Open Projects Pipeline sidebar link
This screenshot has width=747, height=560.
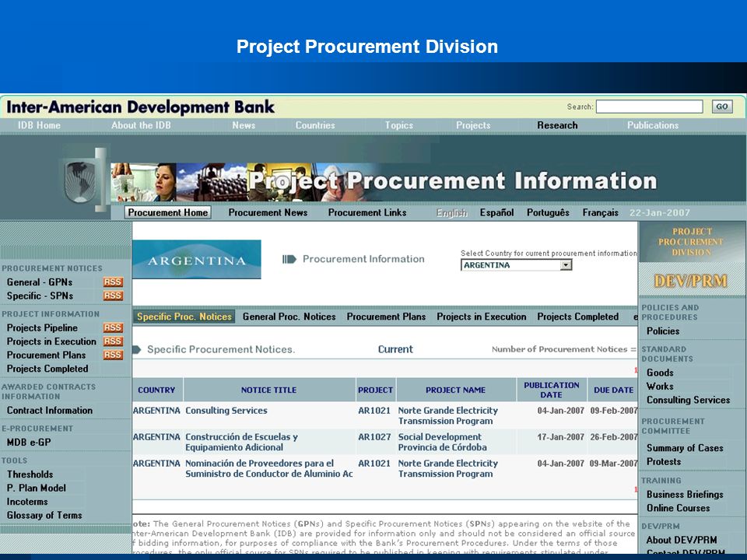42,327
